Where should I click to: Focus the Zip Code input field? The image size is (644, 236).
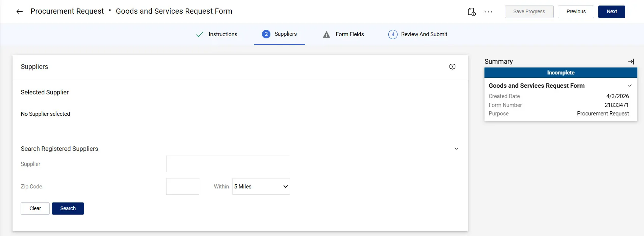183,187
